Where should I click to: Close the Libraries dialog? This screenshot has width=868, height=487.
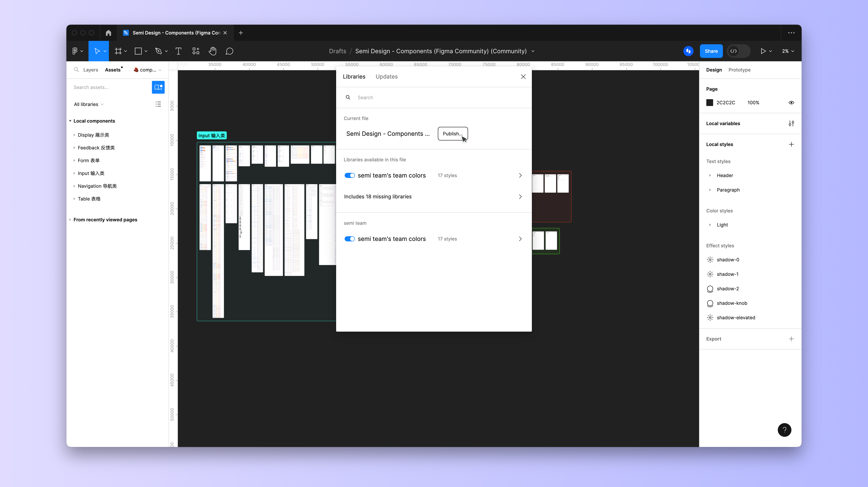click(523, 76)
